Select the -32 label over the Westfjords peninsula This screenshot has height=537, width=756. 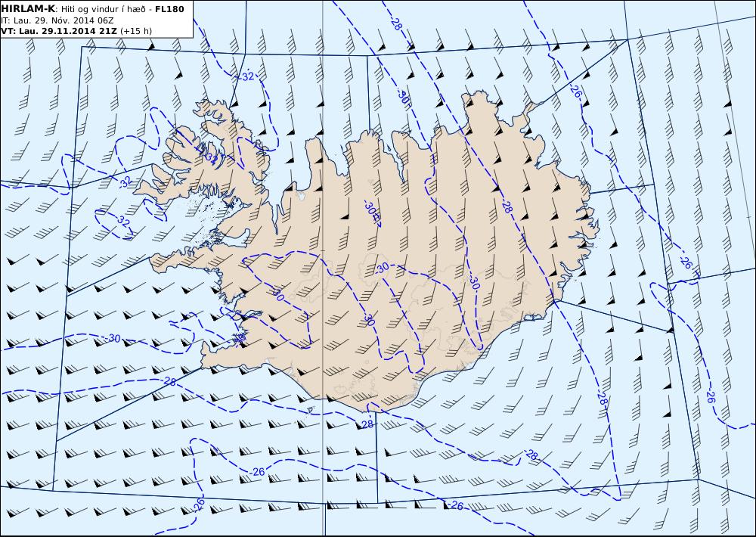coord(211,157)
